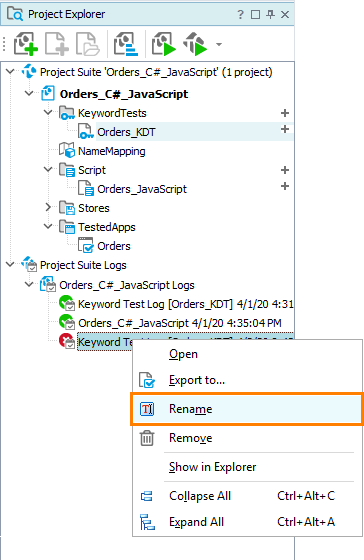Select Project Suite Logs label

(x=83, y=265)
